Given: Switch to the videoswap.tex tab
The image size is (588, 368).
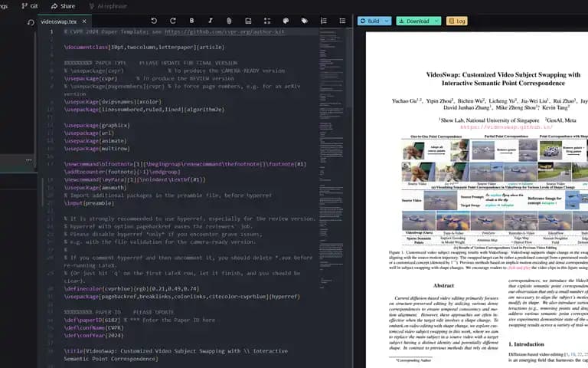Looking at the screenshot, I should 58,21.
